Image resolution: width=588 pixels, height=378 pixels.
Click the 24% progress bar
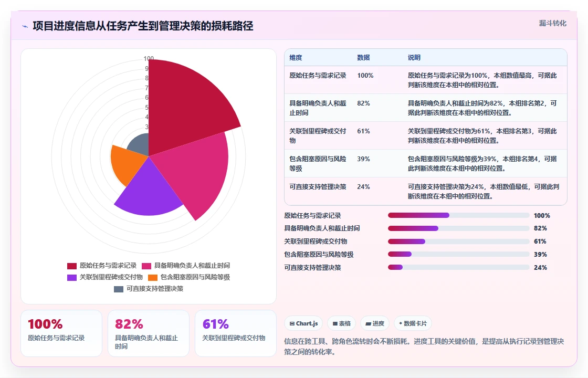click(459, 267)
